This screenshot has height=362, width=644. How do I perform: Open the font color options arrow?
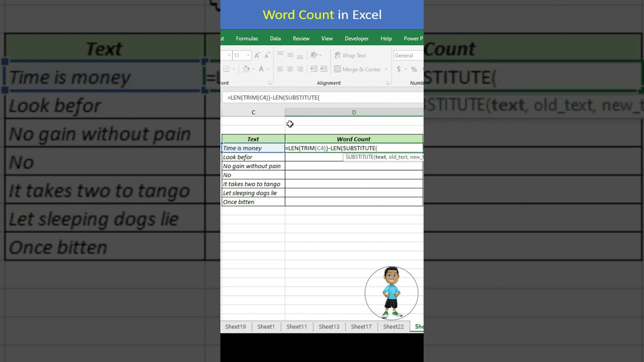(268, 69)
